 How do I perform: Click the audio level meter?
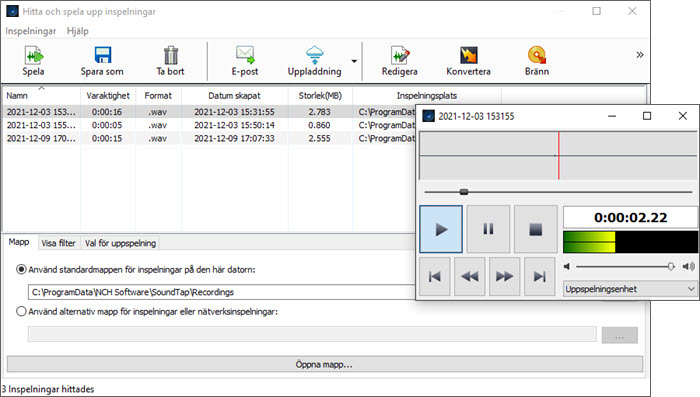[630, 242]
